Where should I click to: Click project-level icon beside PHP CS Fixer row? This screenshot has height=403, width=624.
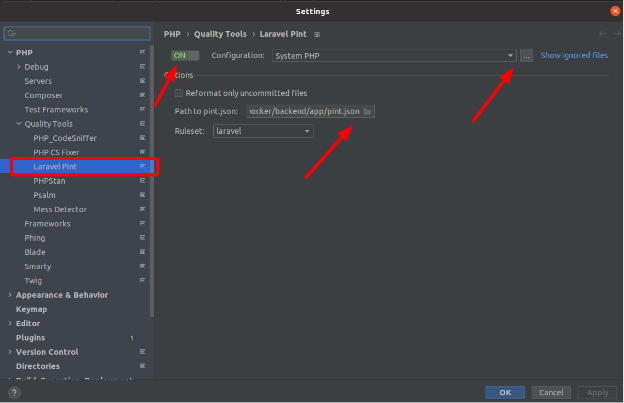(142, 152)
